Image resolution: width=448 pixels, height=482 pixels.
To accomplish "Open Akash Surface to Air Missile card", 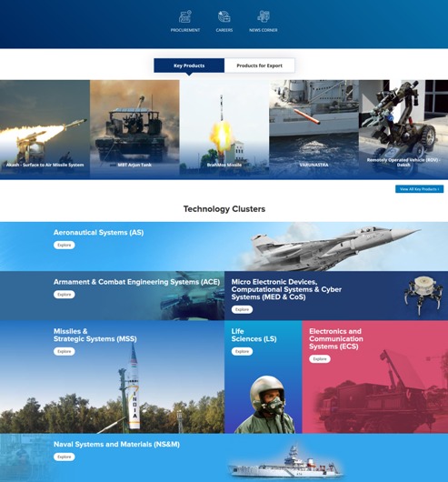I will pyautogui.click(x=45, y=129).
